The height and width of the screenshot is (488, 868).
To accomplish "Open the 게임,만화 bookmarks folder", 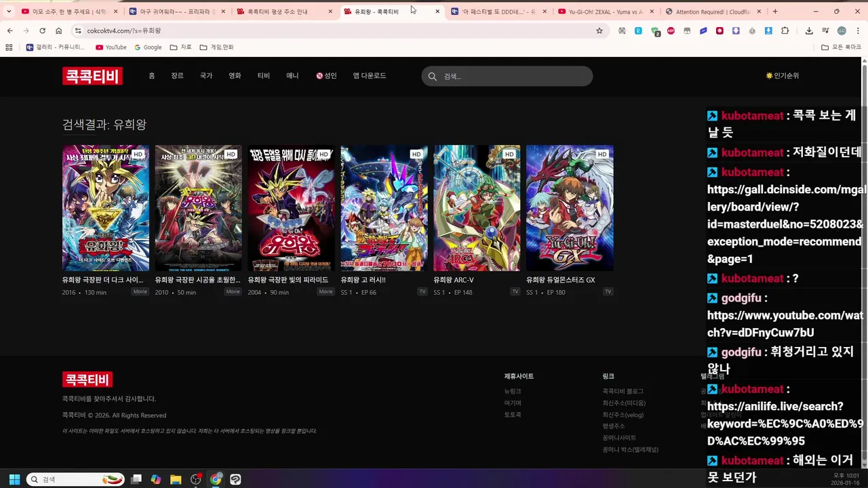I will pos(216,47).
